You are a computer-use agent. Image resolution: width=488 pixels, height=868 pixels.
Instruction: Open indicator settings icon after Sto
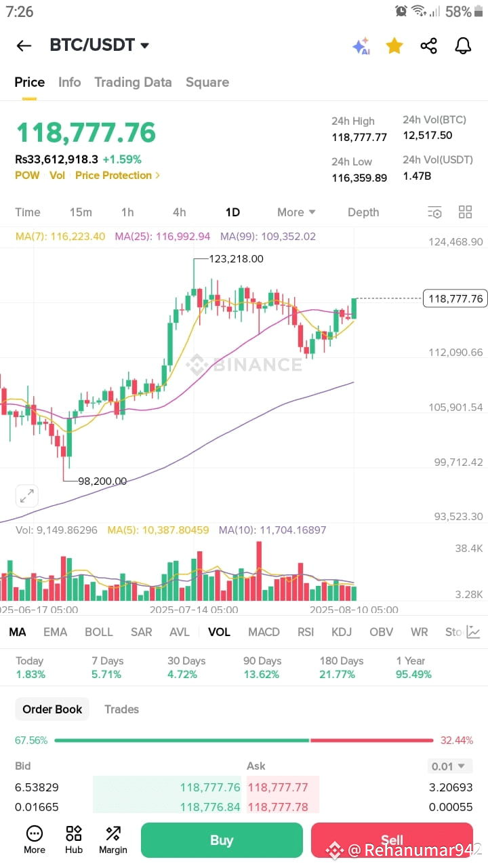point(473,632)
